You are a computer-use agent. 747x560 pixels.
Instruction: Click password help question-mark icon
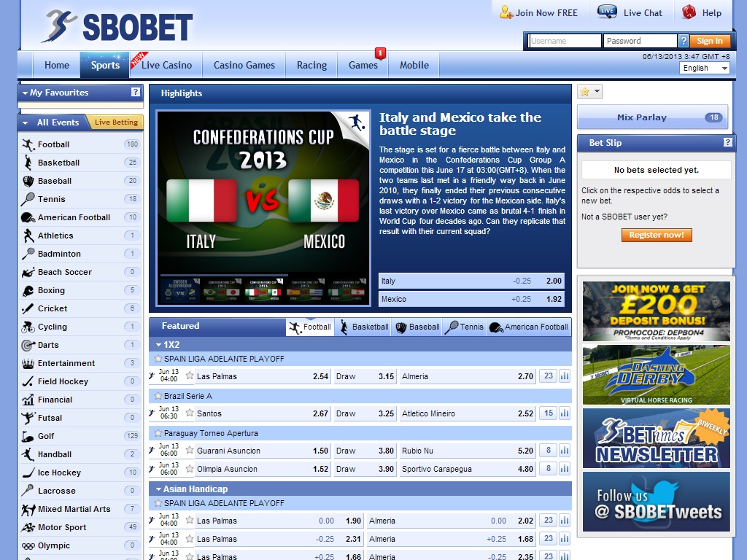(x=683, y=41)
